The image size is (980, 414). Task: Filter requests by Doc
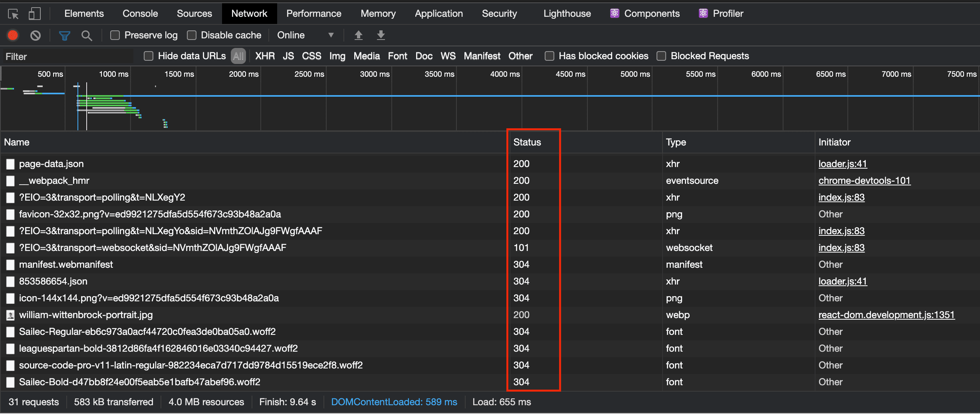tap(424, 56)
